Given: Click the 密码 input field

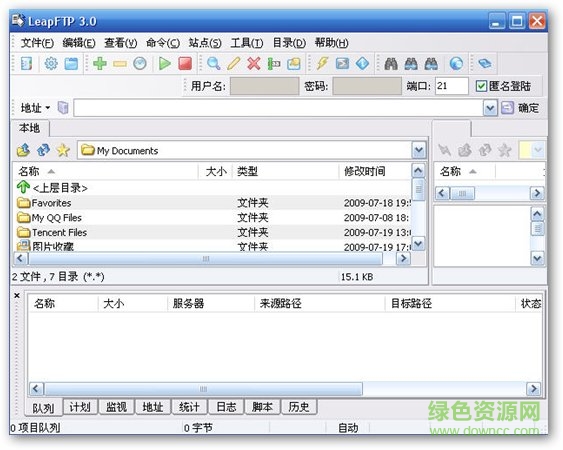Looking at the screenshot, I should 367,86.
